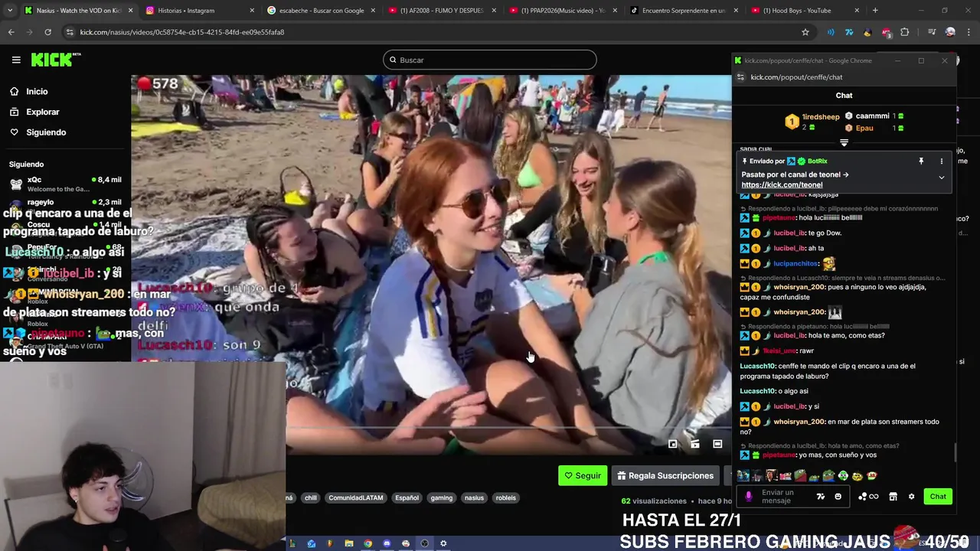Open Siguiendo in Kick sidebar
Screen dimensions: 980x551
coord(46,132)
